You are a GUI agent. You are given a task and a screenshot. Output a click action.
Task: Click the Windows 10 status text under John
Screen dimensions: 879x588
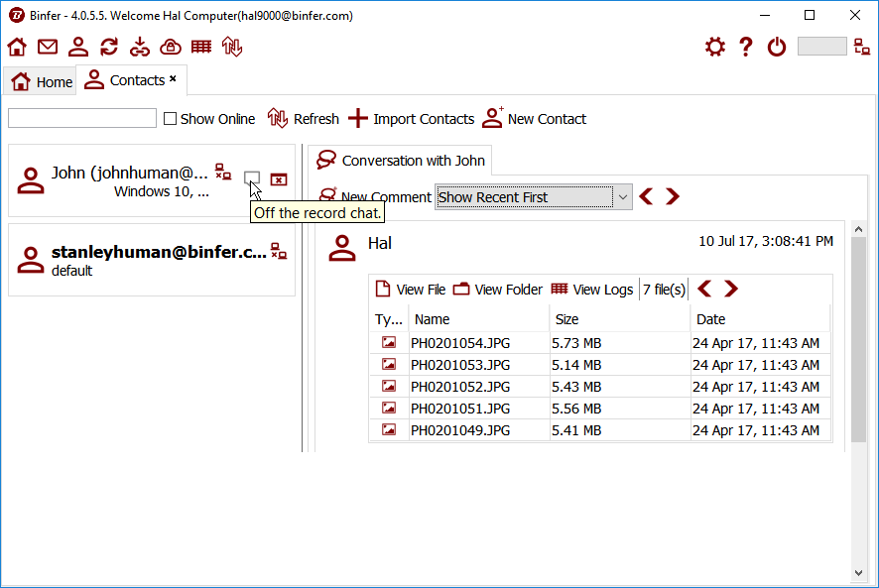[x=162, y=191]
